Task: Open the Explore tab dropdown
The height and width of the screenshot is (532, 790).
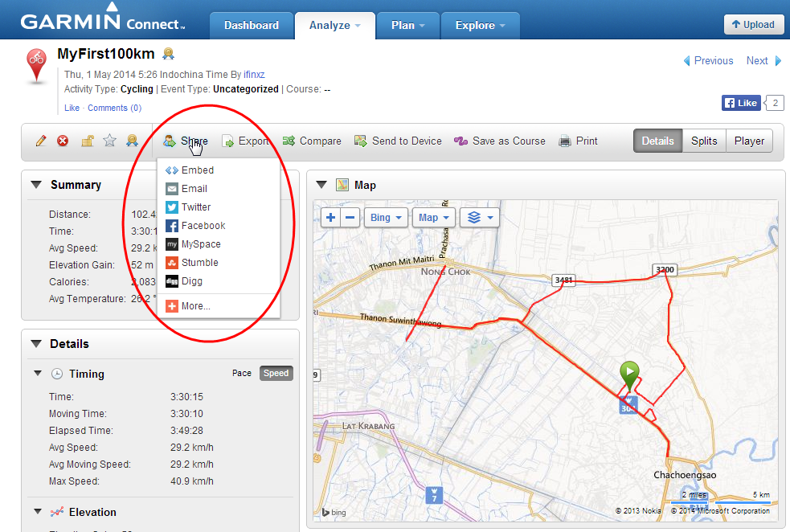Action: pos(480,25)
